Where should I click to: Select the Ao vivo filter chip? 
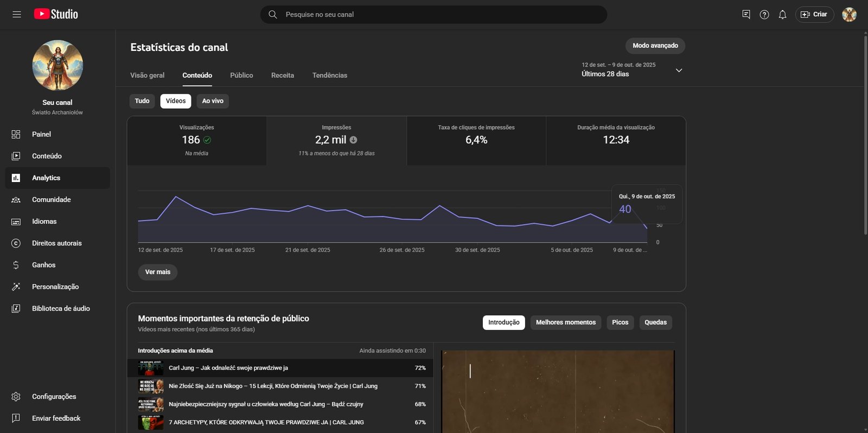coord(213,101)
